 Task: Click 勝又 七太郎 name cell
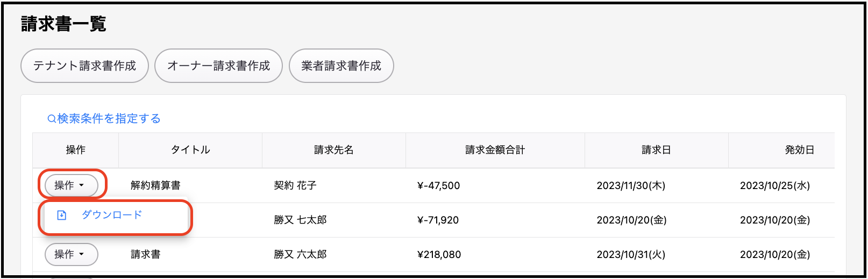300,220
